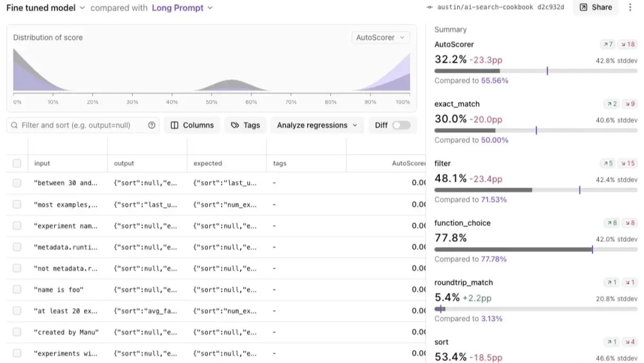Open the compared function_choice 77.78% link

494,259
